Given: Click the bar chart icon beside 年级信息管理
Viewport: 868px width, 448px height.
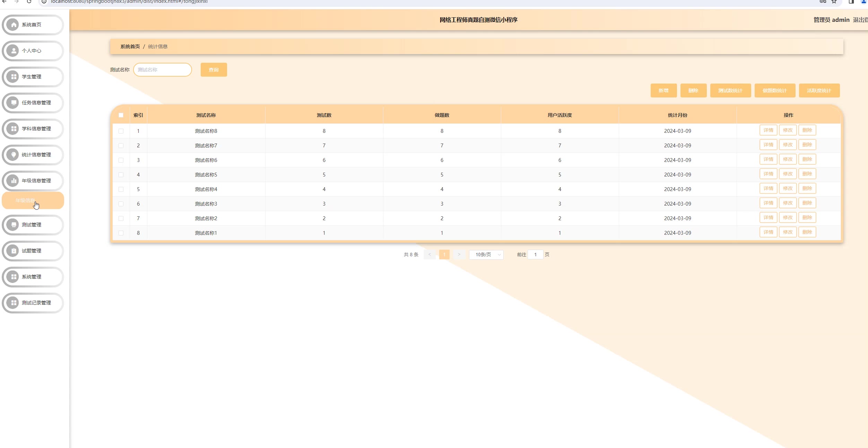Looking at the screenshot, I should (x=13, y=181).
